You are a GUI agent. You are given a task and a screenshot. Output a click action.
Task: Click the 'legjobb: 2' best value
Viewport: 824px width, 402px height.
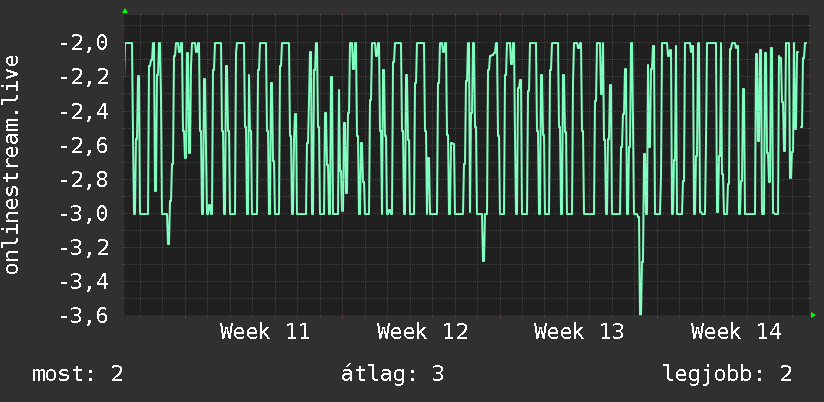click(x=728, y=374)
